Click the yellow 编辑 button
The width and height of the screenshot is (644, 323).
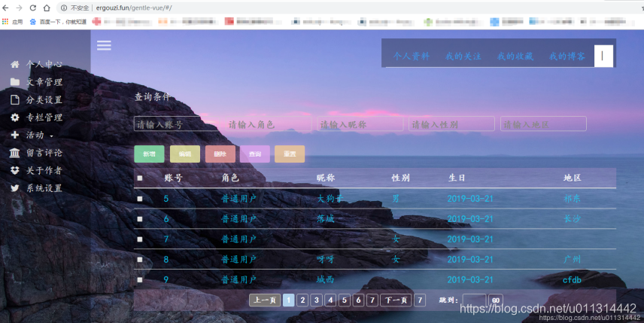[185, 154]
